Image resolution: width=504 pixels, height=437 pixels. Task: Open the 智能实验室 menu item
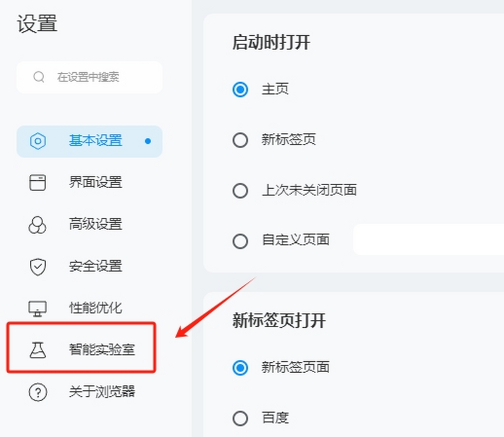click(89, 350)
